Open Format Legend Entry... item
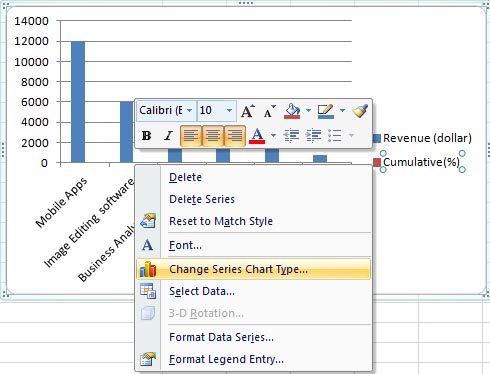Viewport: 490px width, 374px height. click(253, 359)
